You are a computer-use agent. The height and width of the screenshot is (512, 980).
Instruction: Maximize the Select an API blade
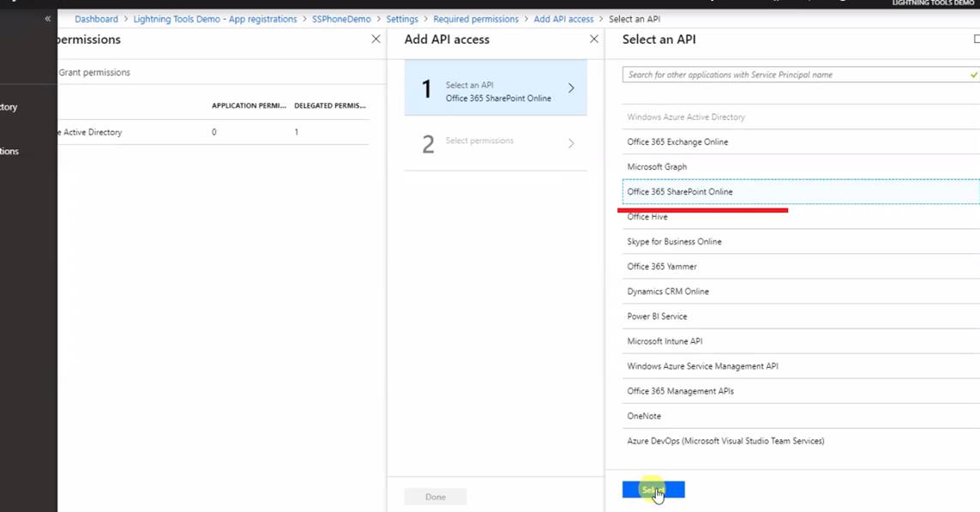click(x=977, y=39)
